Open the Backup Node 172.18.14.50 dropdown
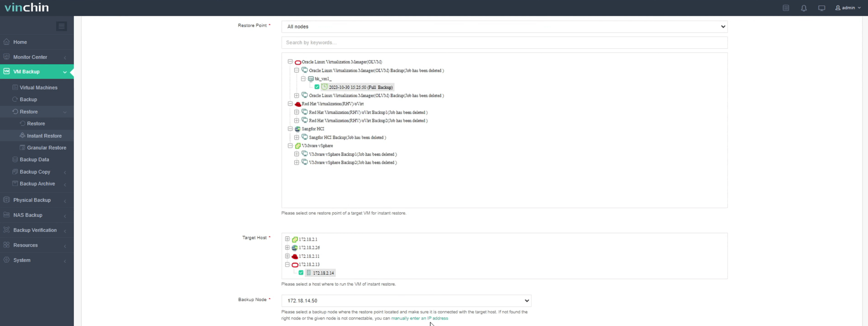This screenshot has width=868, height=326. click(406, 301)
